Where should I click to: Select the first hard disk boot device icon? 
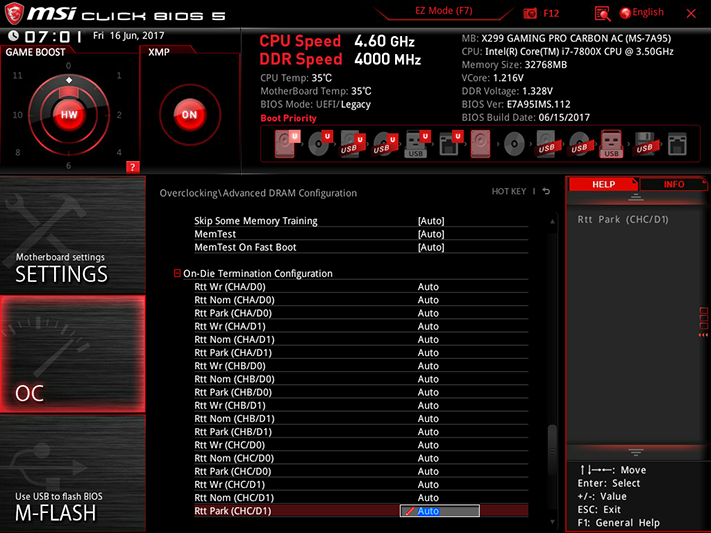tap(285, 143)
